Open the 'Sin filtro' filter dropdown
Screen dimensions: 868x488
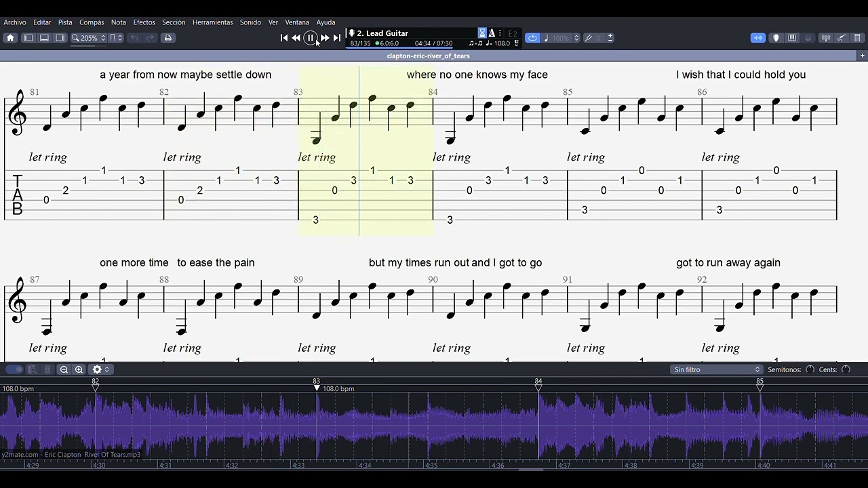pos(717,369)
